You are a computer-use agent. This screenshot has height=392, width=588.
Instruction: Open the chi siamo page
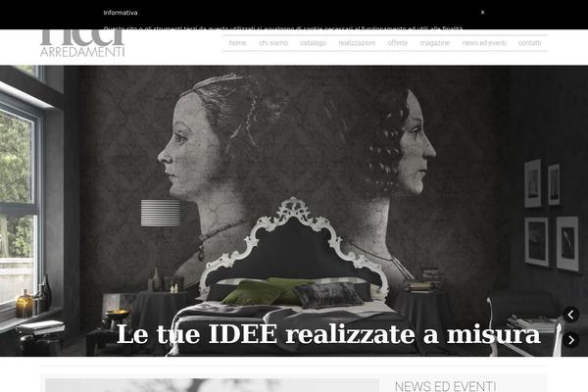(273, 43)
